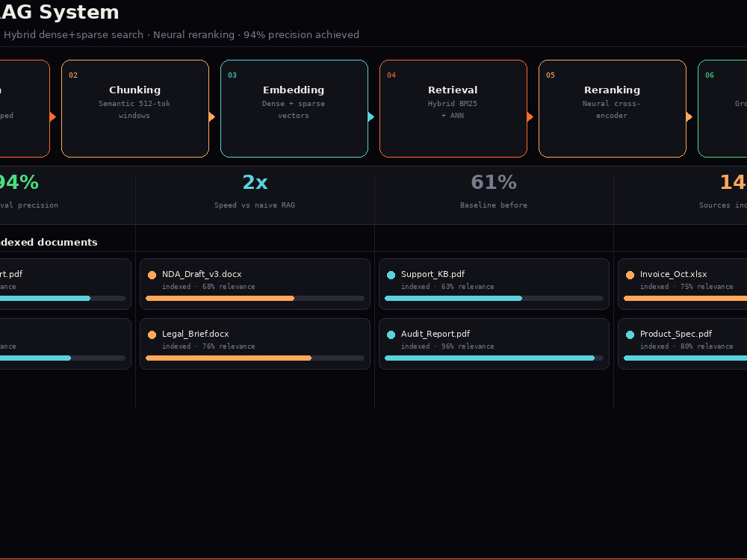Click arrow connector after Chunking stage
The image size is (747, 560).
(212, 116)
